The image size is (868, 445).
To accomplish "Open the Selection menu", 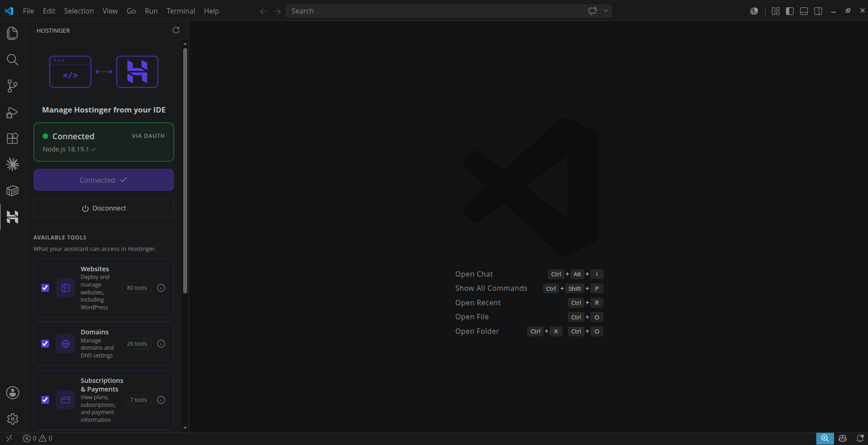I will point(79,11).
